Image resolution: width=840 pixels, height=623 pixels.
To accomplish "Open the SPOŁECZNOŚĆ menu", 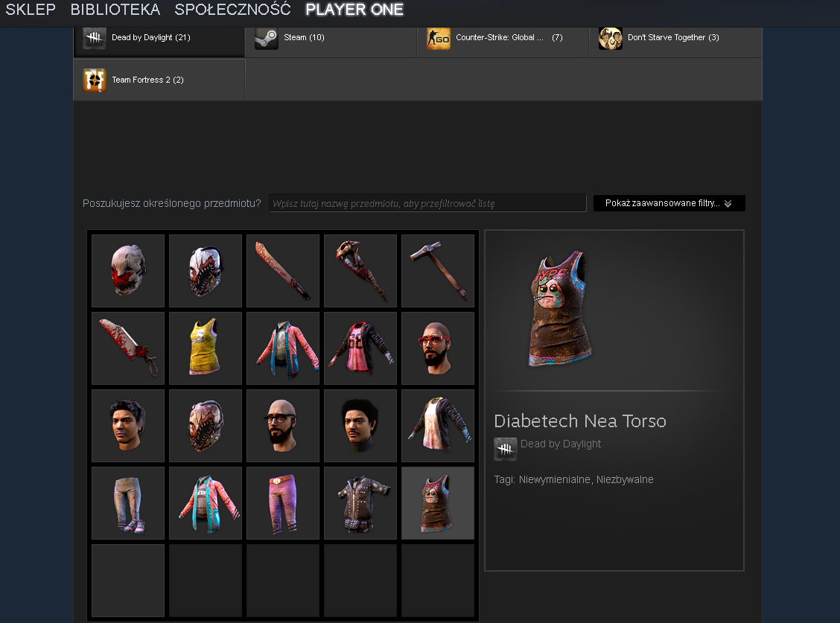I will pyautogui.click(x=232, y=10).
